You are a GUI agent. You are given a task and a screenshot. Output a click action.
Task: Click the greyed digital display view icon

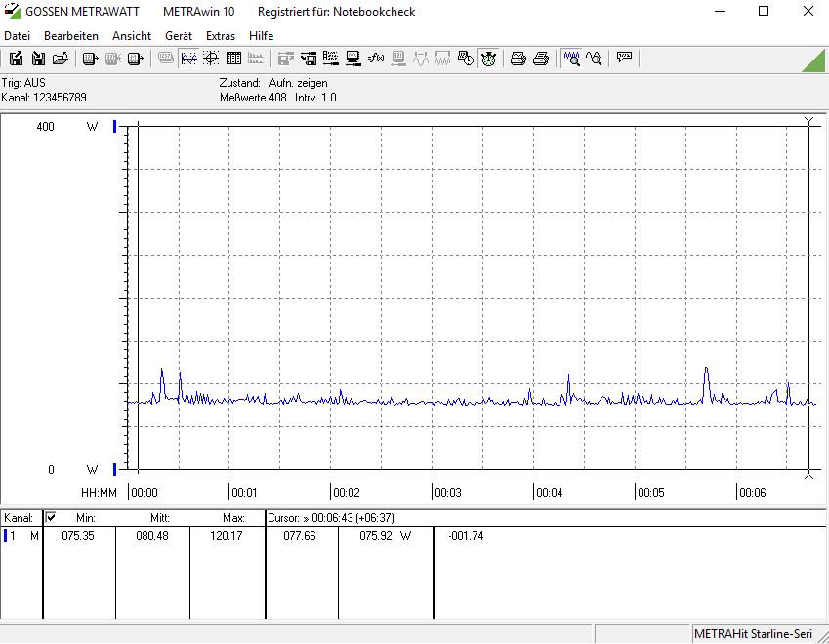(x=166, y=59)
